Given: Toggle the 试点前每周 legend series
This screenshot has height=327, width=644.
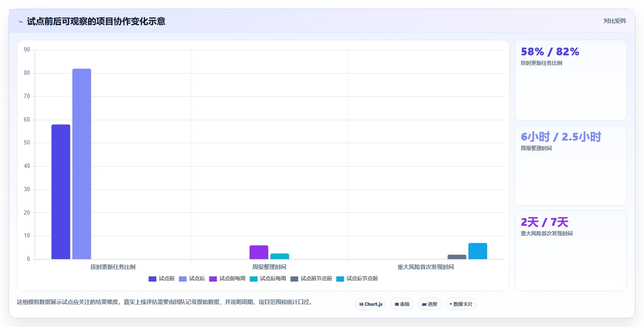Looking at the screenshot, I should click(x=227, y=279).
